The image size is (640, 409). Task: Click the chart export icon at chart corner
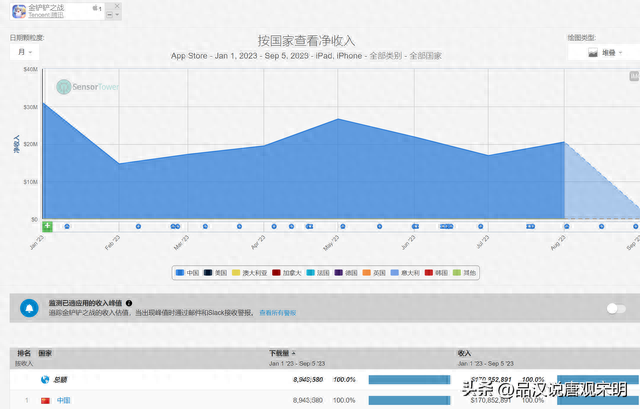click(x=634, y=76)
